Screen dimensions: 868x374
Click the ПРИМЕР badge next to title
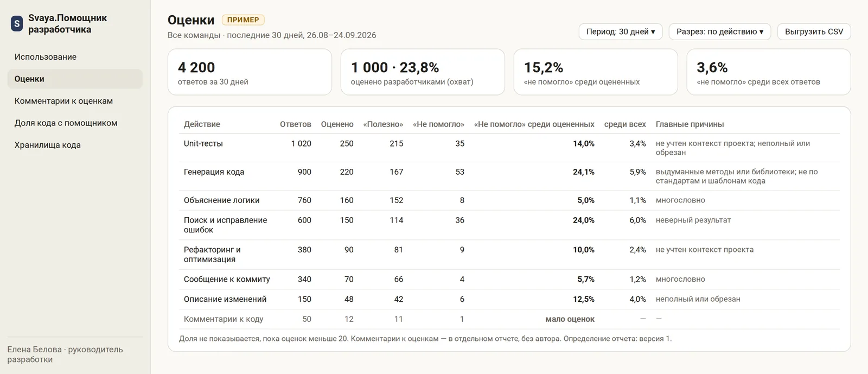pos(243,20)
